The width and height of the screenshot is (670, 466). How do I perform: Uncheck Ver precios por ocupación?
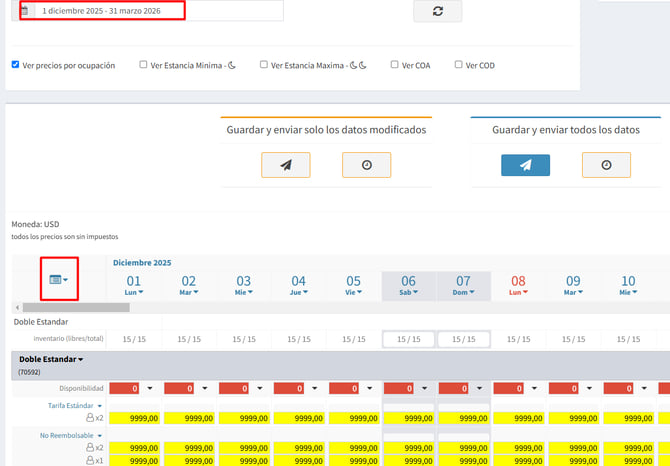pyautogui.click(x=15, y=65)
